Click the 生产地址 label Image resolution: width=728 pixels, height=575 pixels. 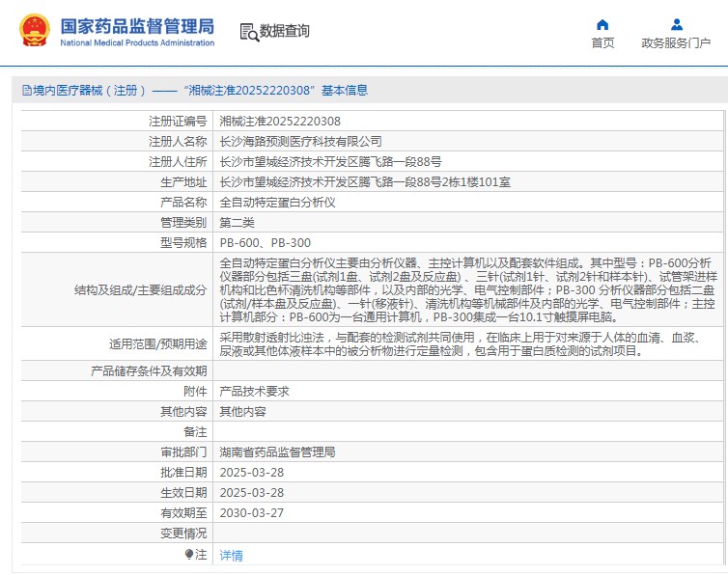[183, 182]
